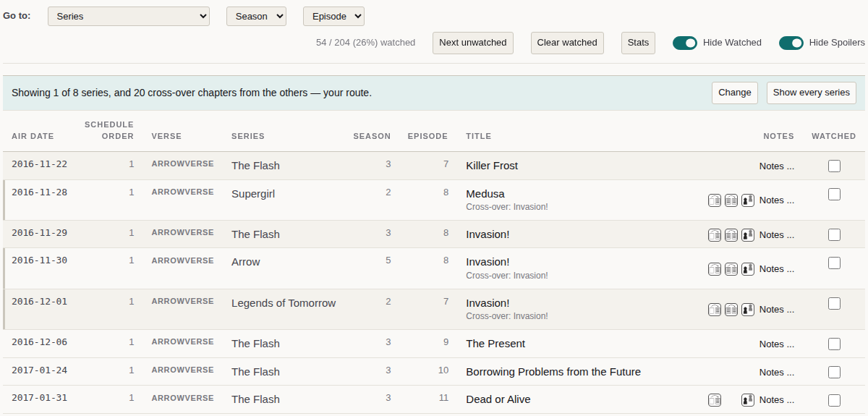Open the Stats button
Viewport: 868px width, 416px height.
[638, 43]
